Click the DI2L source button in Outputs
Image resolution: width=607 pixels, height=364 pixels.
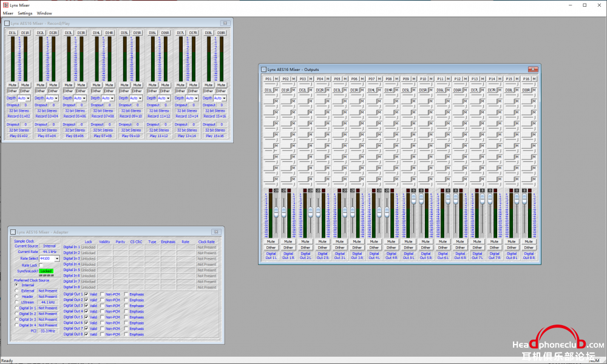click(303, 90)
